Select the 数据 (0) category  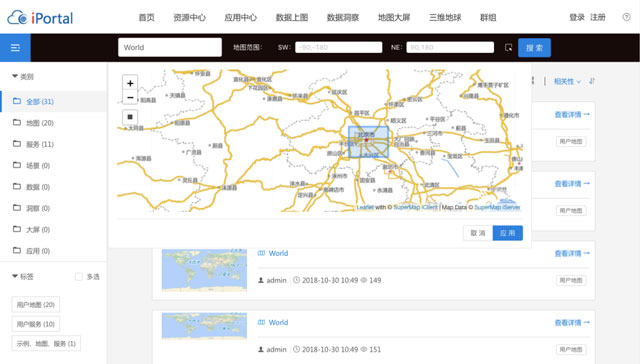(53, 187)
